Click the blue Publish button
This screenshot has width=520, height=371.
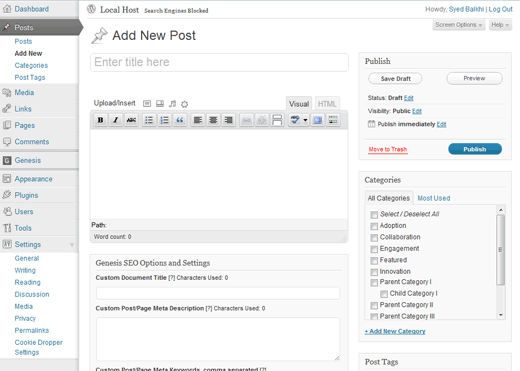coord(475,149)
